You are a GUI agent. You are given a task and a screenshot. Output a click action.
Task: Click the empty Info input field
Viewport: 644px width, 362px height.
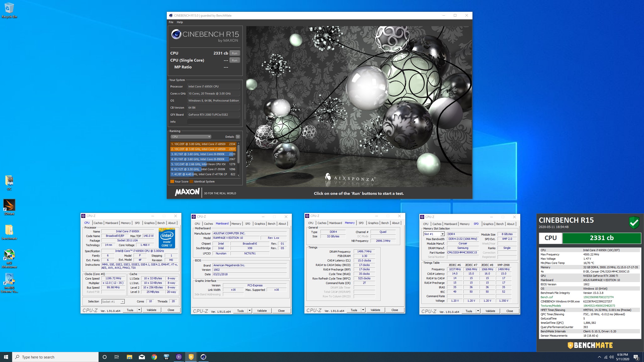tap(213, 122)
